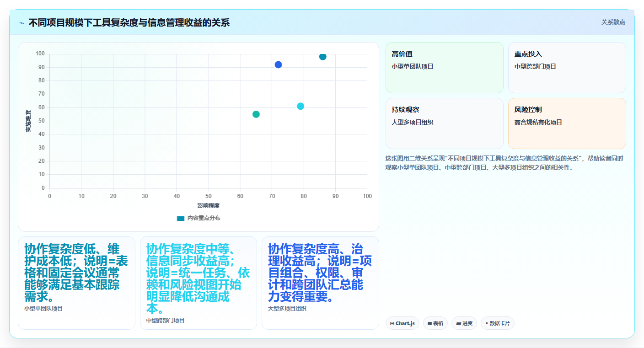Click the chart title 不同项目规模下工具复杂度
644x348 pixels.
tap(129, 22)
